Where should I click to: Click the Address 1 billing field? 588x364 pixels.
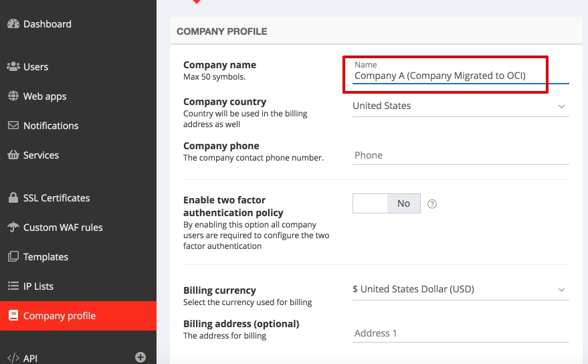[460, 333]
